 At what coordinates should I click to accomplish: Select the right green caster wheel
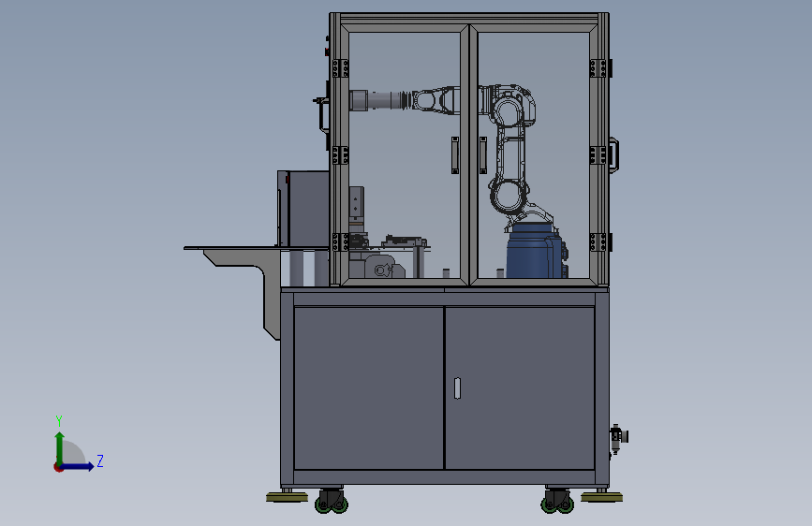(558, 501)
